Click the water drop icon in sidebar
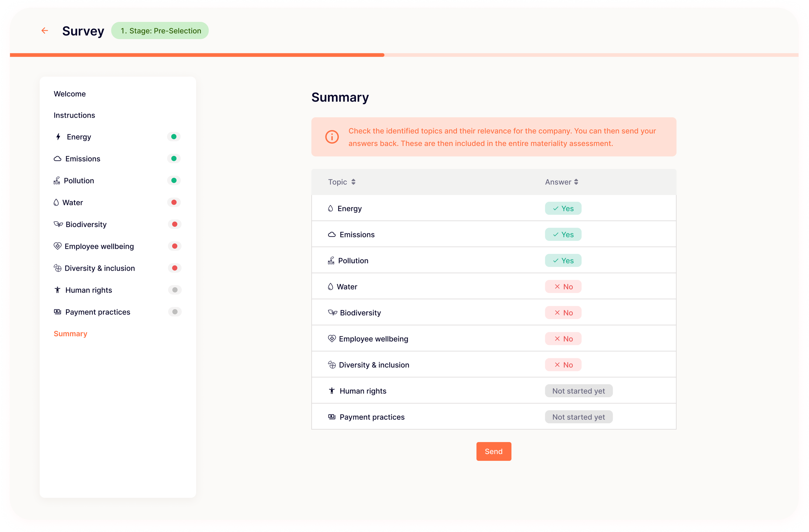 coord(56,202)
